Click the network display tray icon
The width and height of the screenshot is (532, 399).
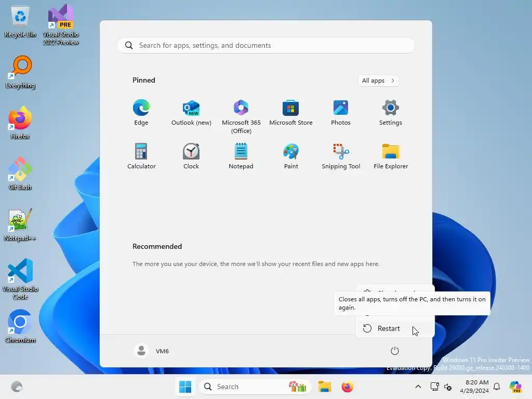(x=434, y=387)
